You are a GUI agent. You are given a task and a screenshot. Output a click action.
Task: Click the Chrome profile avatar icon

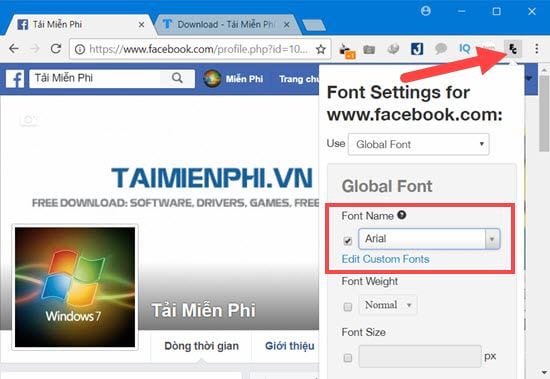coord(426,11)
